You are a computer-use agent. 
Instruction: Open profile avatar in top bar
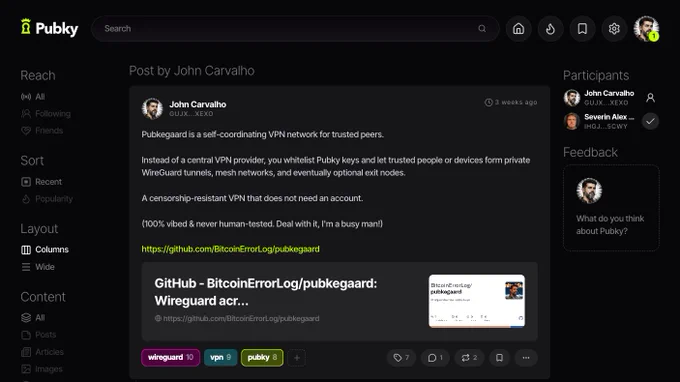(x=646, y=29)
